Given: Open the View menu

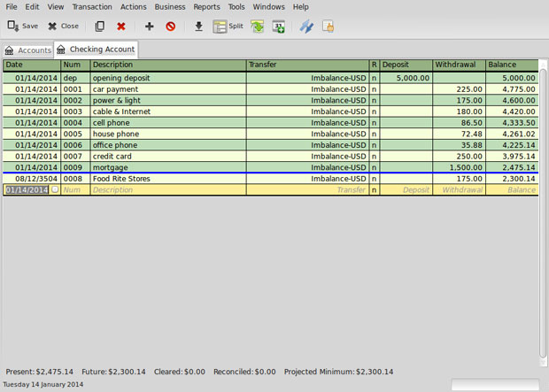Looking at the screenshot, I should tap(56, 7).
